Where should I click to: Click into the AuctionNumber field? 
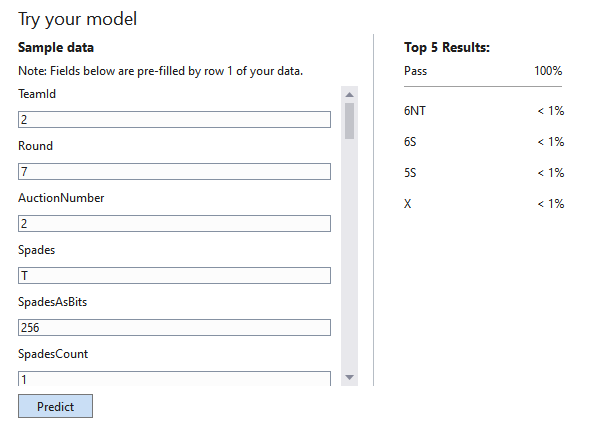point(174,223)
